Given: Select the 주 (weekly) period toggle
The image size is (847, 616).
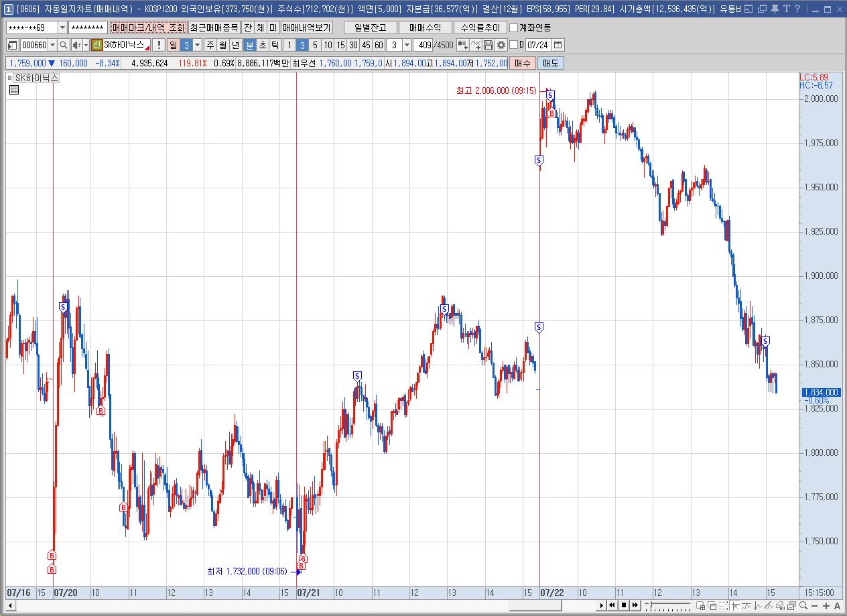Looking at the screenshot, I should click(x=210, y=45).
